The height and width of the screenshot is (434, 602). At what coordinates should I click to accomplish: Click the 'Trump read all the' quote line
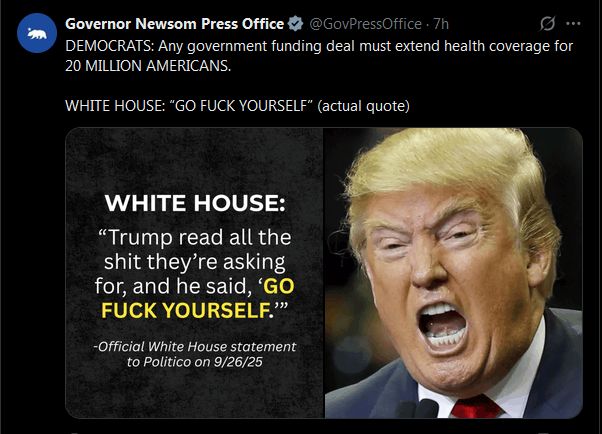tap(195, 237)
